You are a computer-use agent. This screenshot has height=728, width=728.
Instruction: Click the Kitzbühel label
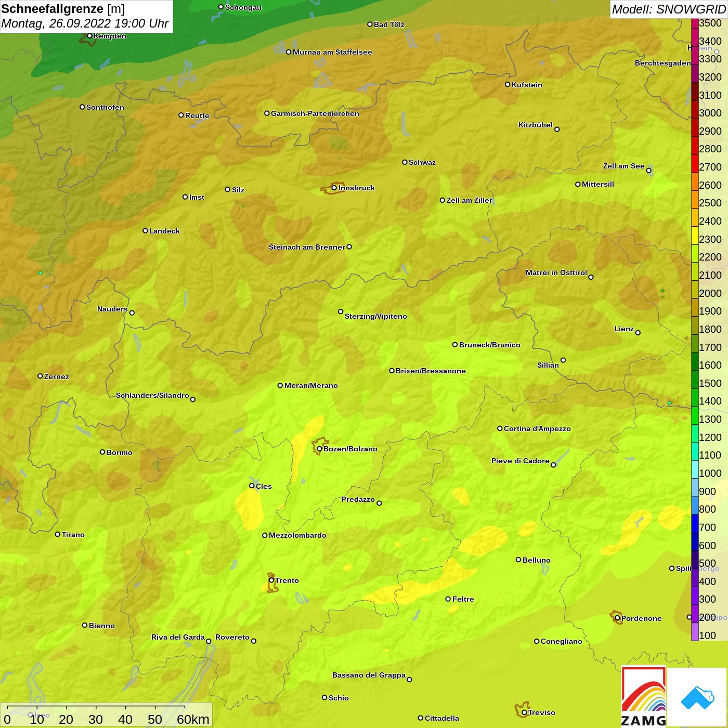pos(536,125)
